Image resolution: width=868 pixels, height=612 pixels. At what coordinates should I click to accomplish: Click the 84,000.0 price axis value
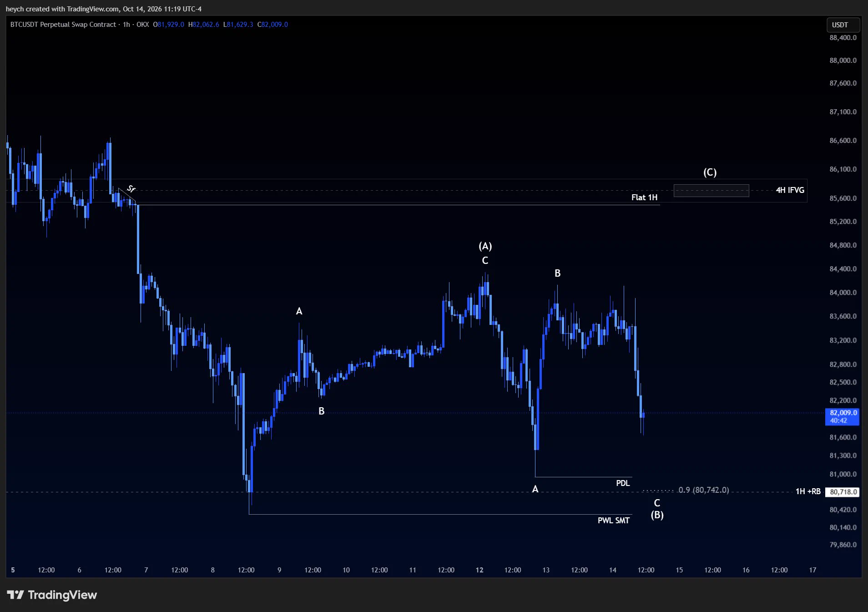pos(843,293)
